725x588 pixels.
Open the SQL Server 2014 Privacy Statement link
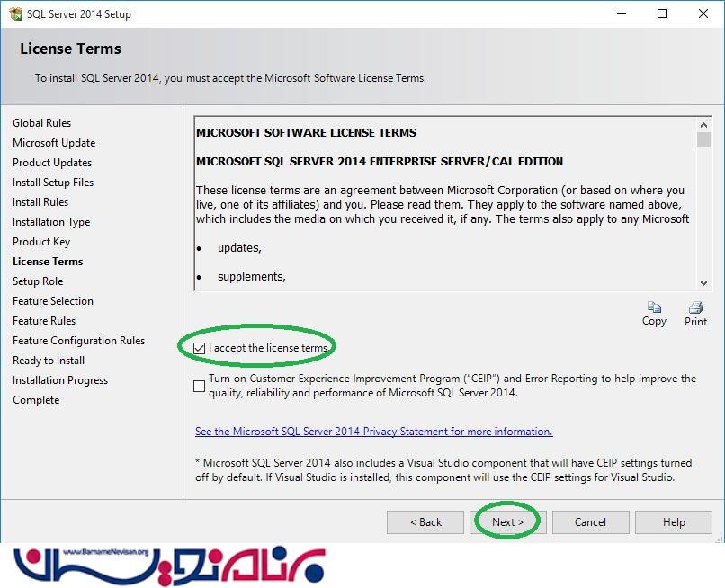(373, 432)
